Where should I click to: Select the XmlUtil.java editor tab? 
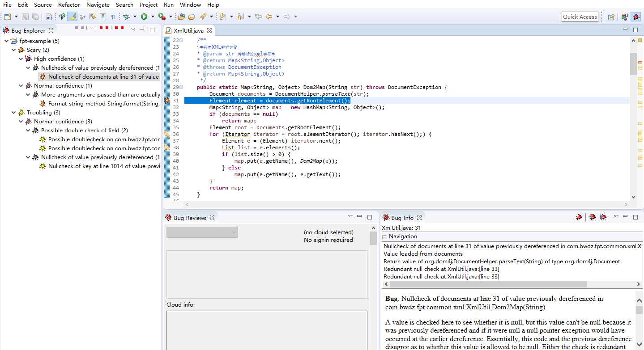point(188,30)
